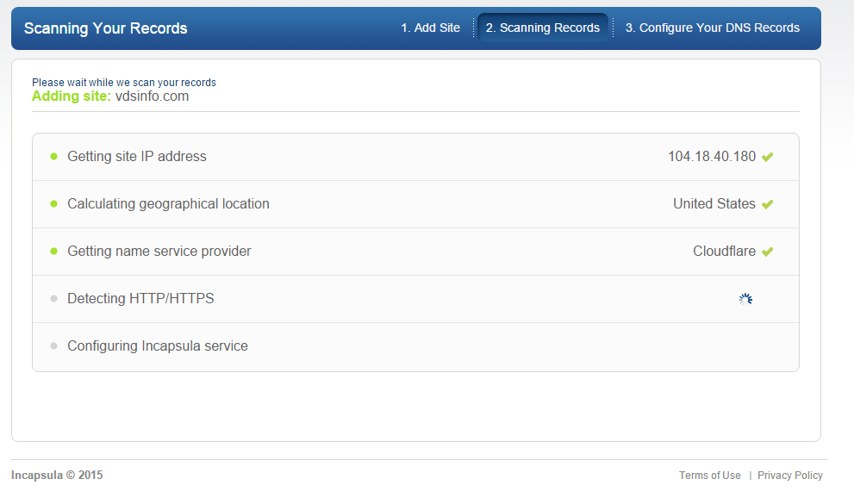Click 'Please wait while we scan your records'
854x504 pixels.
point(124,83)
